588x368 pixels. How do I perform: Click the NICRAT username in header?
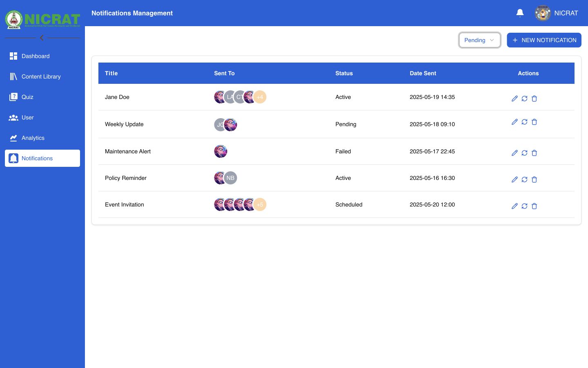tap(566, 13)
